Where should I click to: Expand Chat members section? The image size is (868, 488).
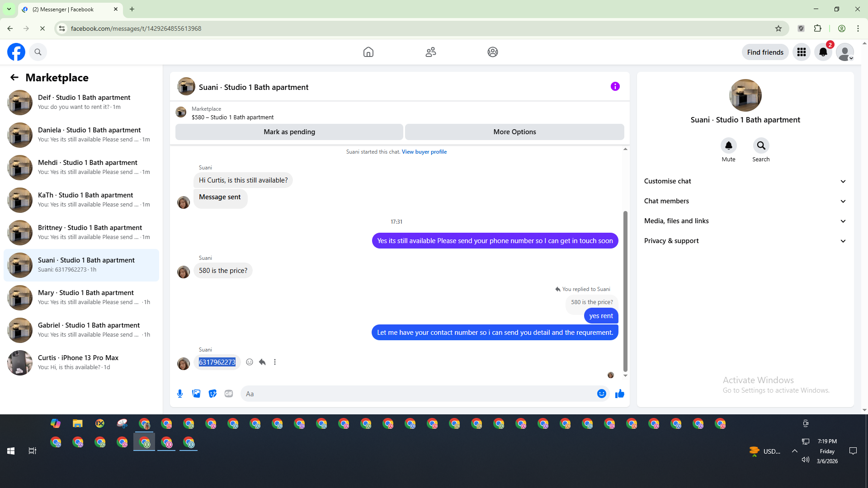[x=745, y=201]
